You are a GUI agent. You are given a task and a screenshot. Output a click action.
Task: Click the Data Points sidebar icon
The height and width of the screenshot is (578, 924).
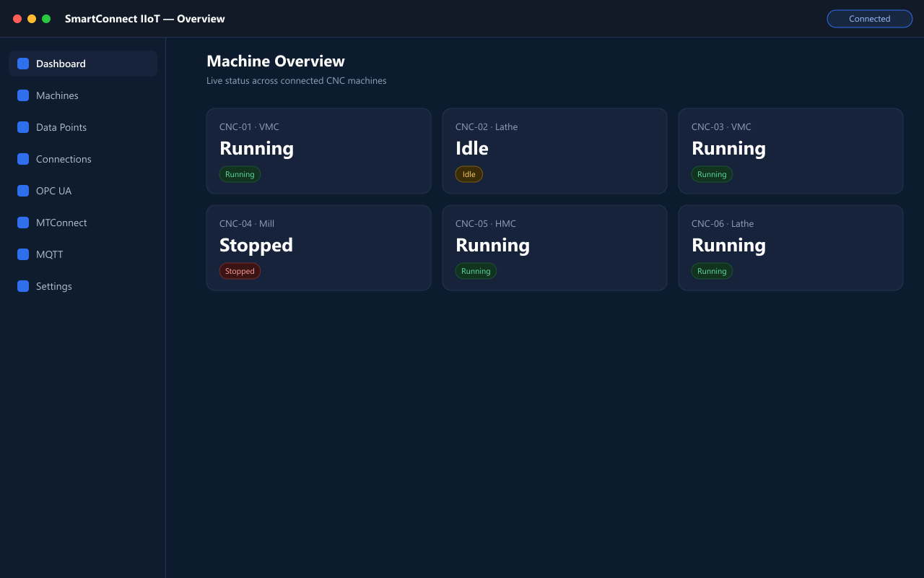point(23,127)
